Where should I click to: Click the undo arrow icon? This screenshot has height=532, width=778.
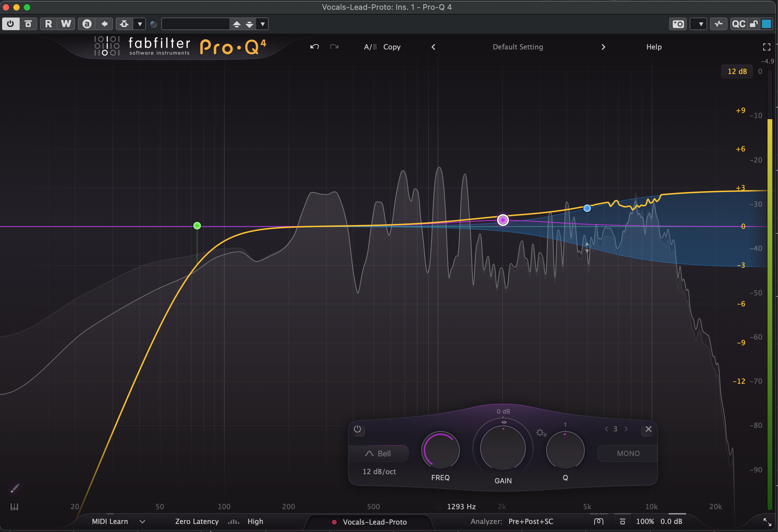[314, 47]
